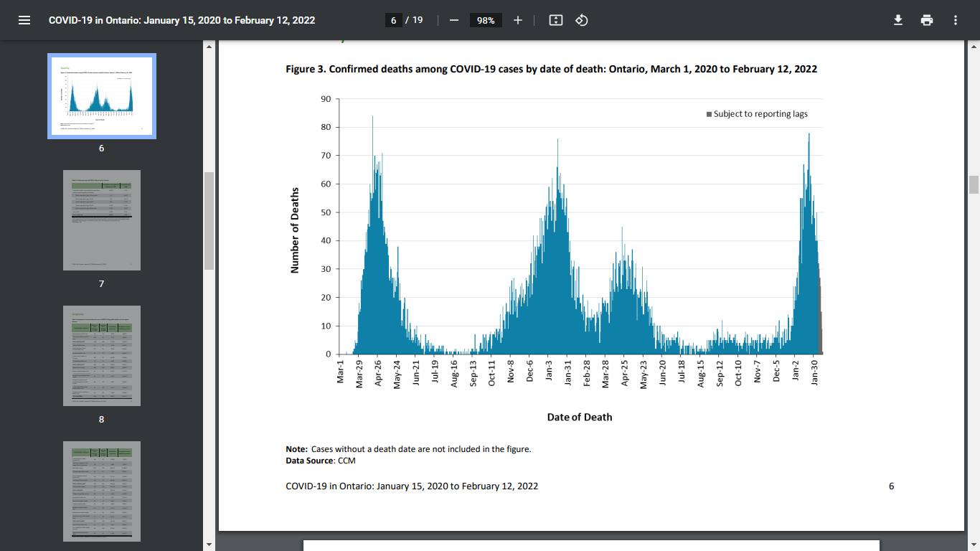Rotate the document counterclockwise

click(582, 20)
